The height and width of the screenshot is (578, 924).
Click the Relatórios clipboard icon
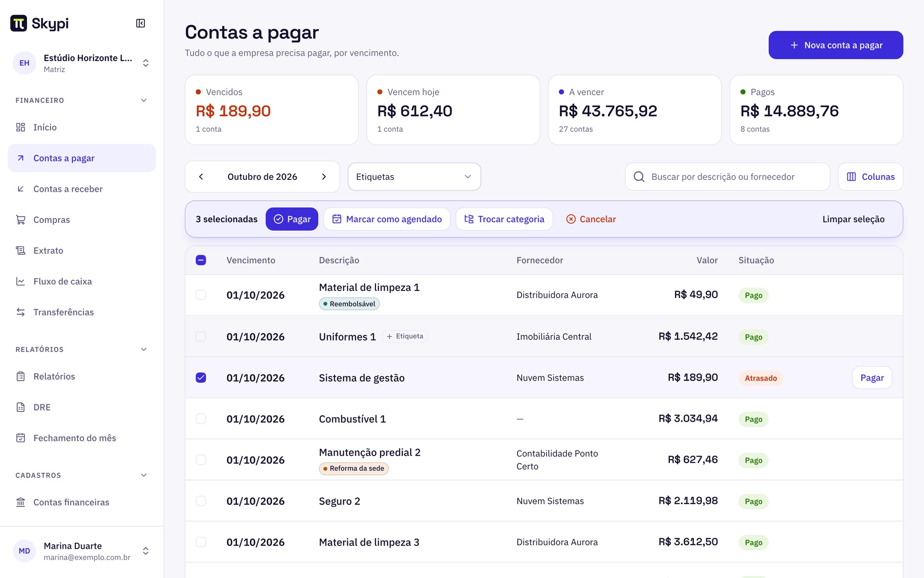(20, 376)
